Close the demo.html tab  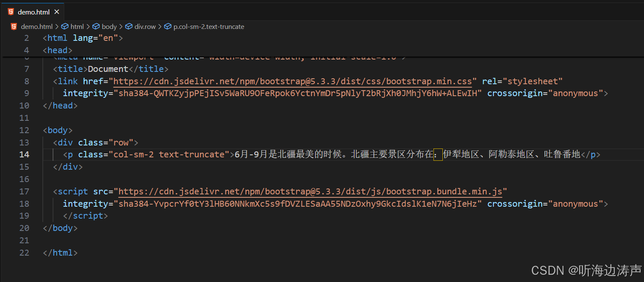(x=57, y=12)
